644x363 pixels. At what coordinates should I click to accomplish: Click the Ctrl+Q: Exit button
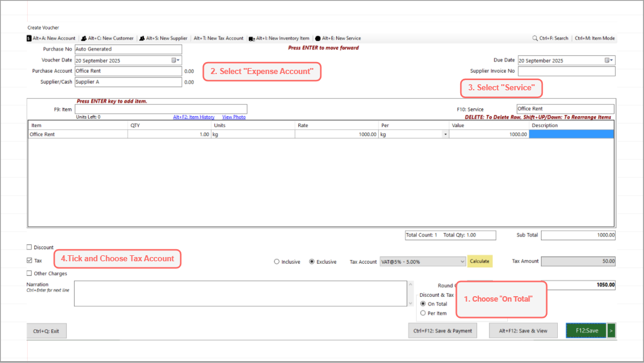(x=46, y=331)
